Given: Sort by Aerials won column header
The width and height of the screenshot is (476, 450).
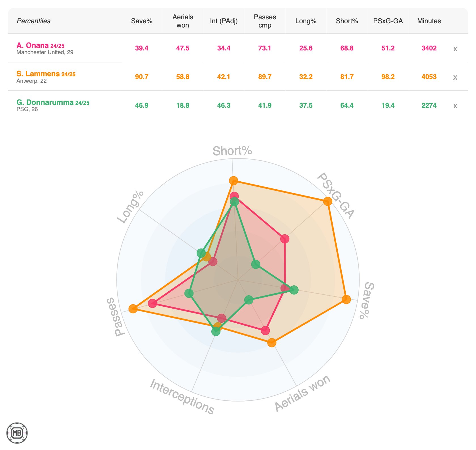Looking at the screenshot, I should [x=183, y=21].
